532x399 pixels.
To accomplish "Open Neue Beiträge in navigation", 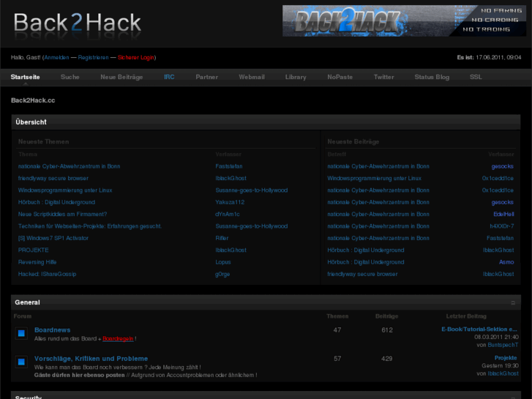I will point(121,77).
